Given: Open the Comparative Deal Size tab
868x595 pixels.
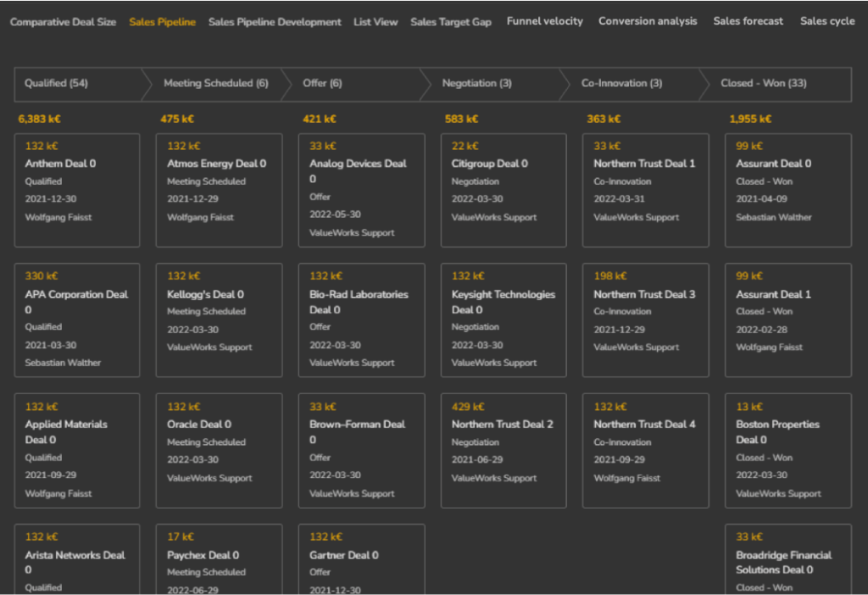Looking at the screenshot, I should 63,22.
